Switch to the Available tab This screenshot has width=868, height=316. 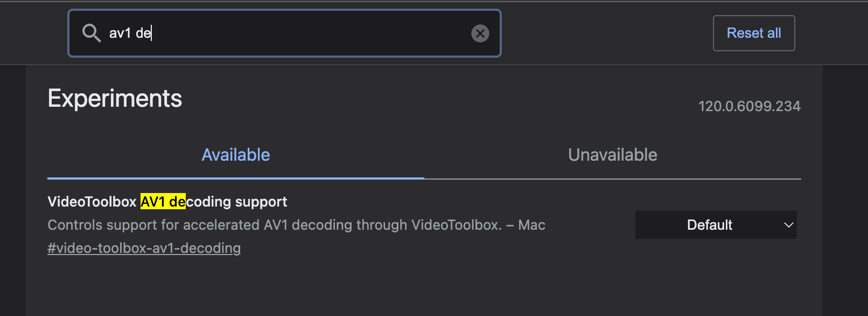[236, 155]
